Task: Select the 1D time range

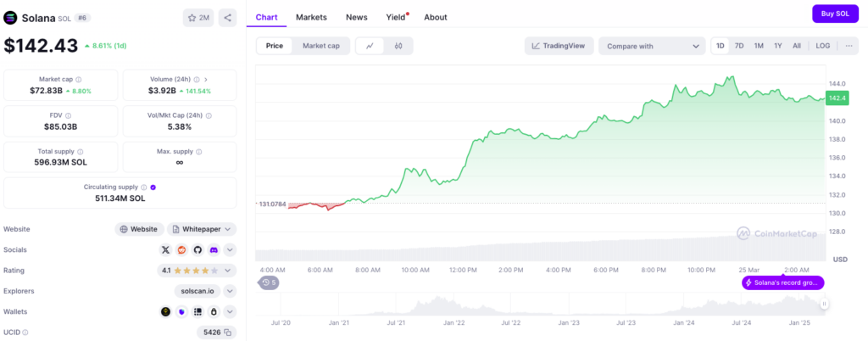Action: coord(721,46)
